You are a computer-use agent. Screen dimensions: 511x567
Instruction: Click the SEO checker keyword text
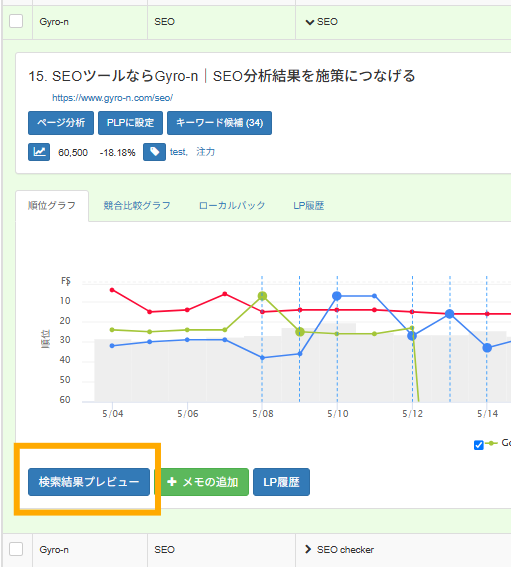345,550
